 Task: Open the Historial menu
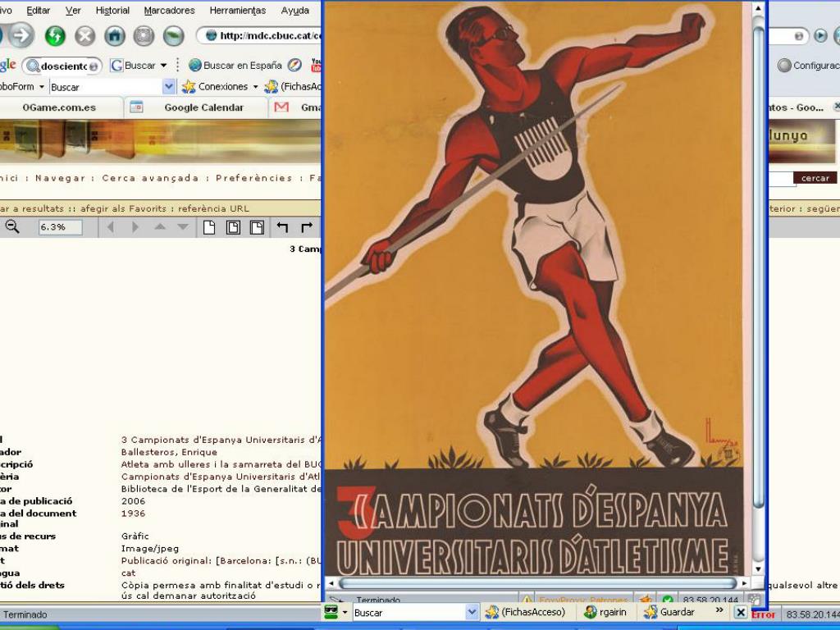112,10
